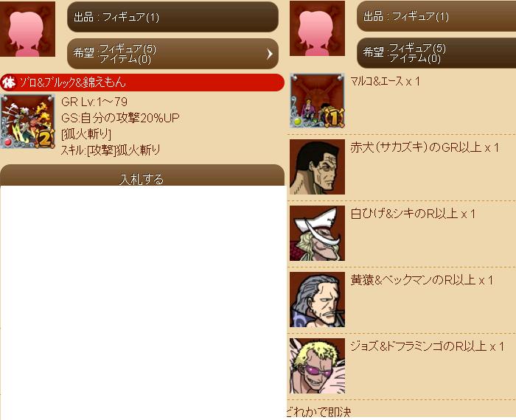Open the right 出品:フィギュア(1) bar
516x420 pixels.
click(x=436, y=16)
